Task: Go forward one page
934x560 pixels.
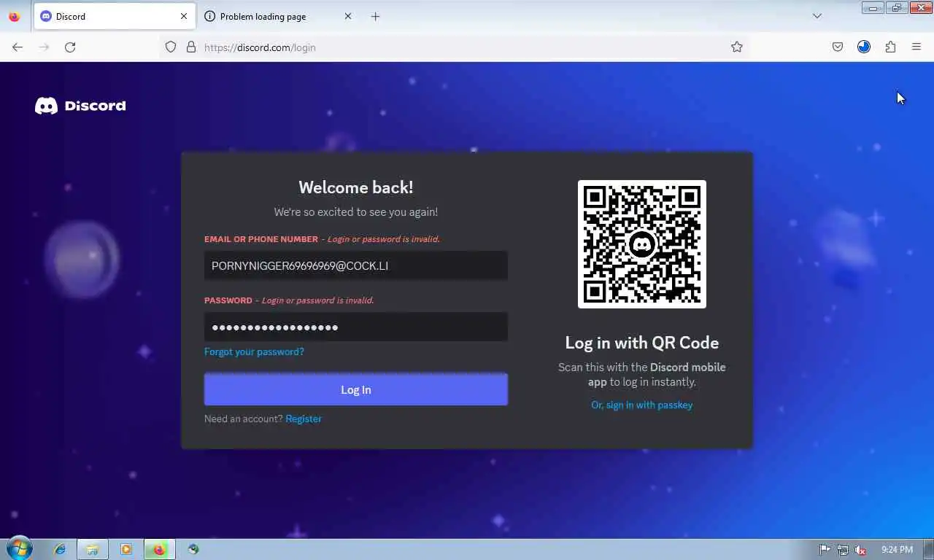Action: point(44,47)
